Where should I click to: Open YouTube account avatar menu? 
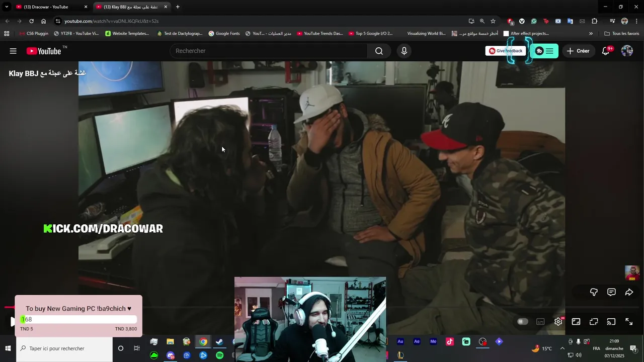627,51
